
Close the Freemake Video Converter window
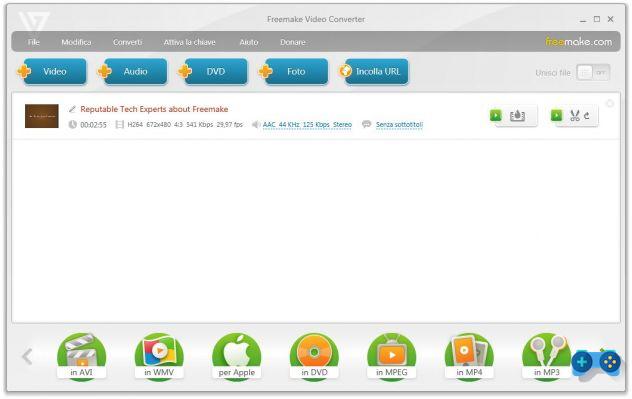click(x=611, y=19)
